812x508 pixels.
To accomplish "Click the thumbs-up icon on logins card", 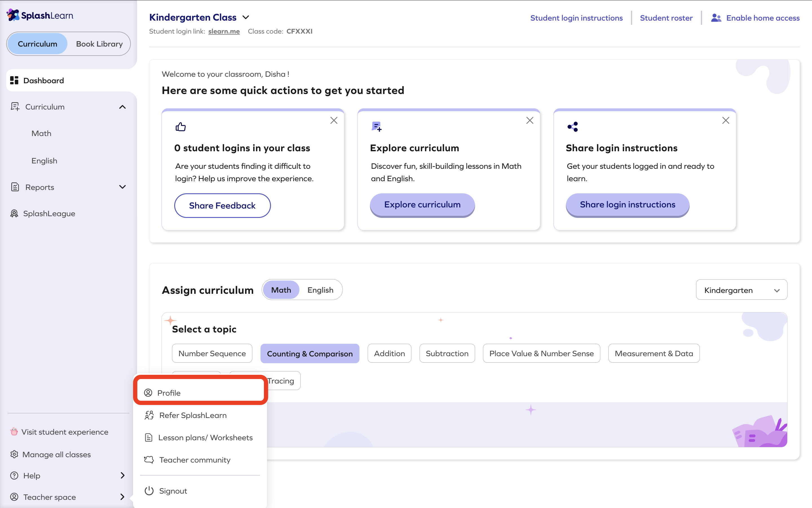I will [180, 127].
